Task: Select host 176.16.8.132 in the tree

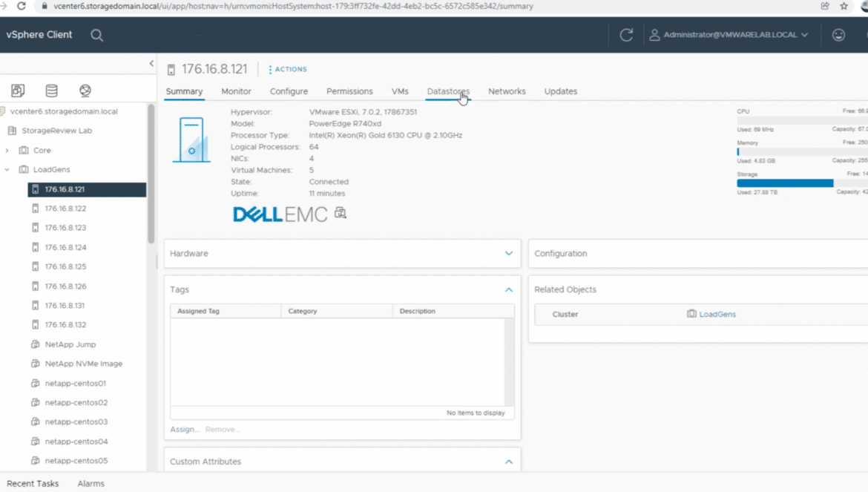Action: click(65, 325)
